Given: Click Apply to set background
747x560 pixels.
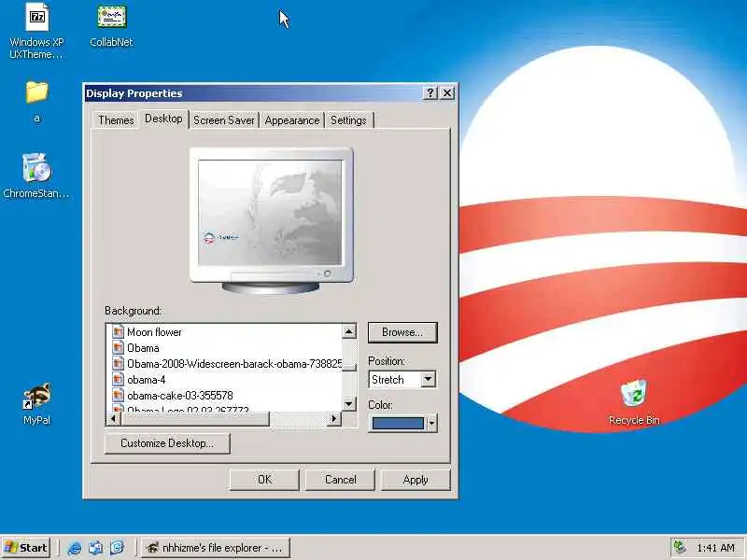Looking at the screenshot, I should tap(416, 480).
